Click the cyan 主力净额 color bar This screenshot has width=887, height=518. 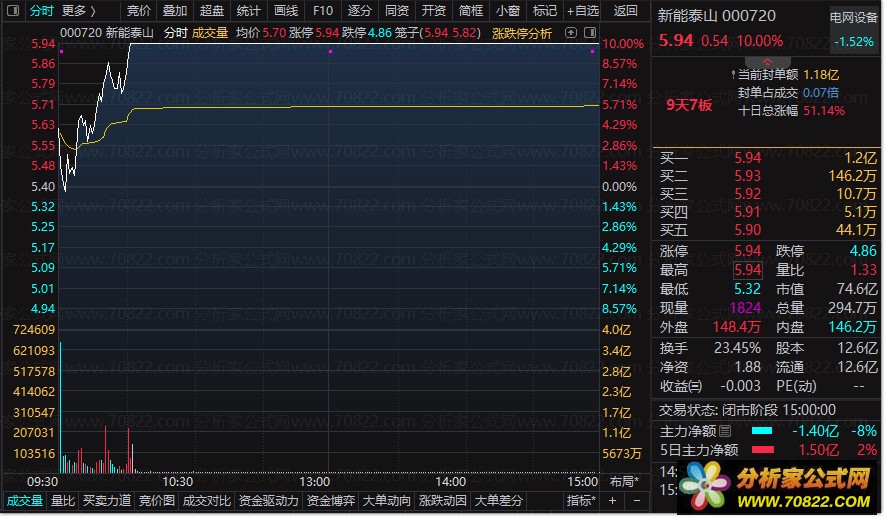[x=762, y=431]
